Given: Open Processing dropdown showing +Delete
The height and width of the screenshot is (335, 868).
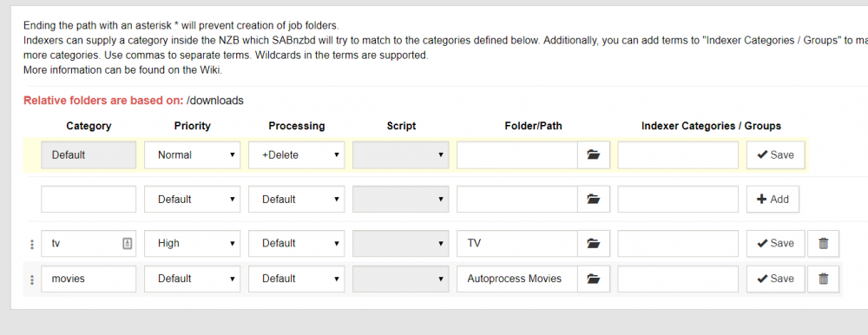Looking at the screenshot, I should point(296,155).
